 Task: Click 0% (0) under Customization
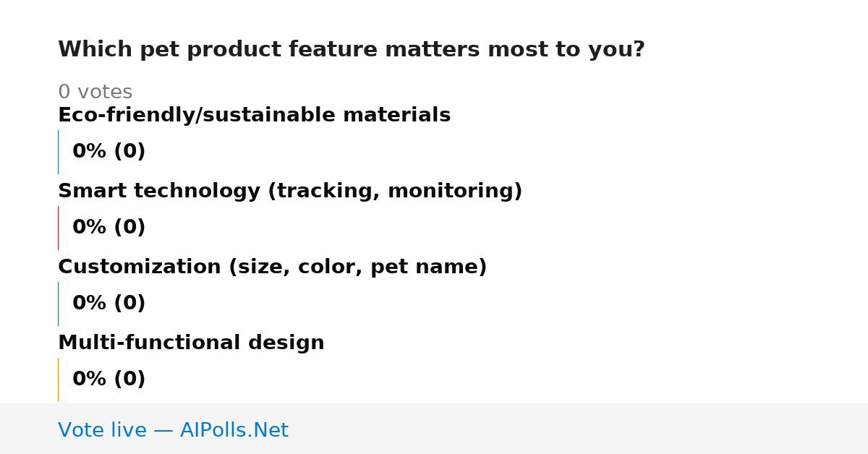109,304
